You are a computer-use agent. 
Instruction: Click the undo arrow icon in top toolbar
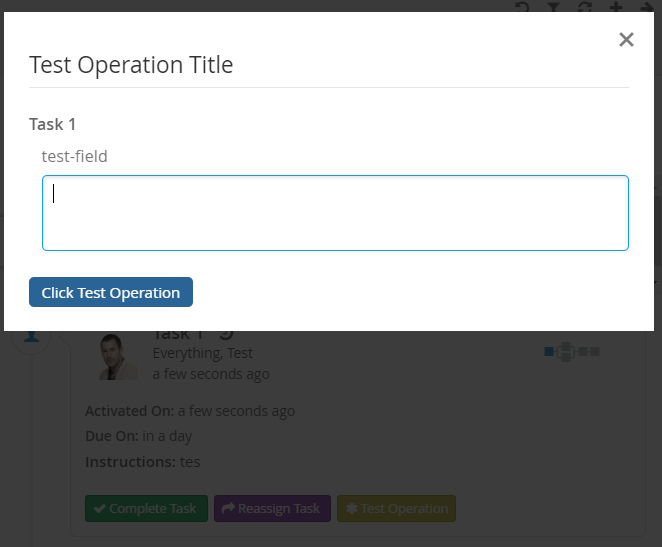[x=522, y=7]
